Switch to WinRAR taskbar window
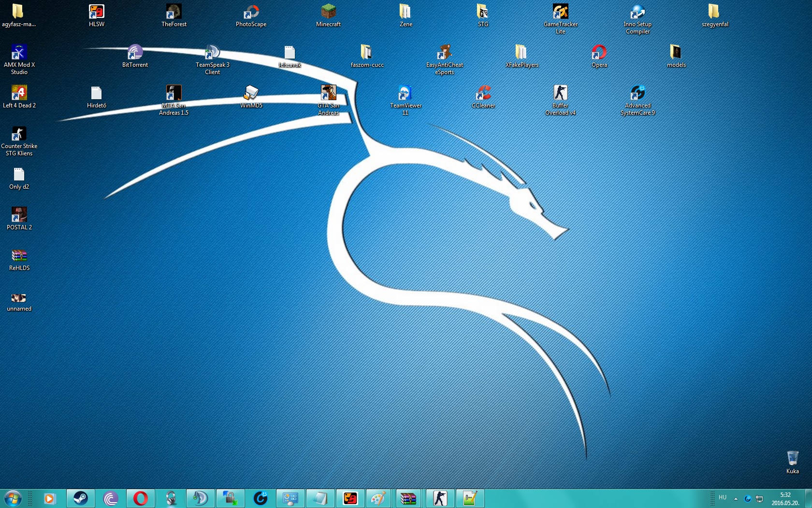The width and height of the screenshot is (812, 508). 408,498
